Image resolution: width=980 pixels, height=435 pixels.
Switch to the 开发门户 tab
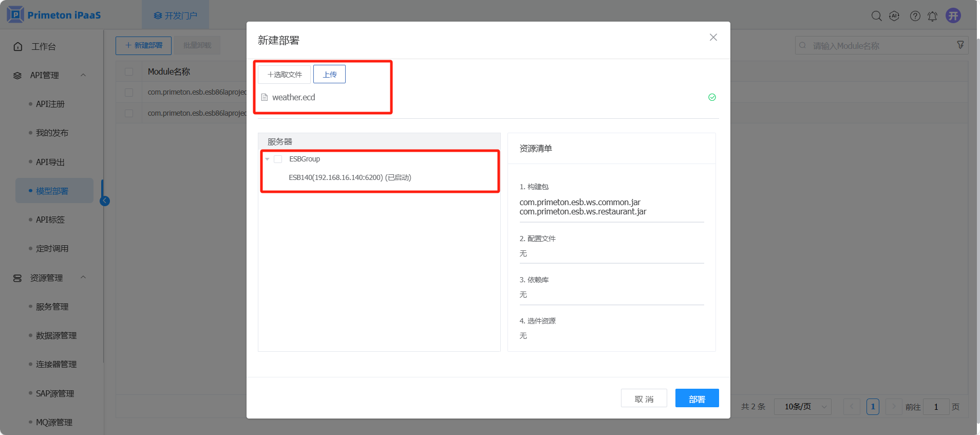[x=175, y=15]
